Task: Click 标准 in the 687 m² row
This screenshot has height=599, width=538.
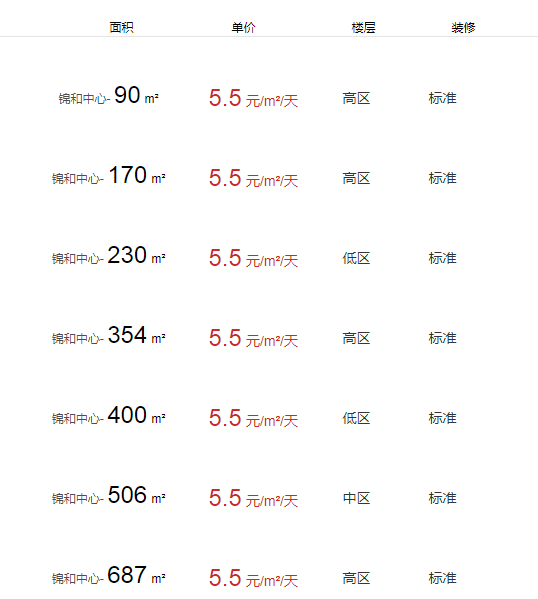Action: (442, 578)
